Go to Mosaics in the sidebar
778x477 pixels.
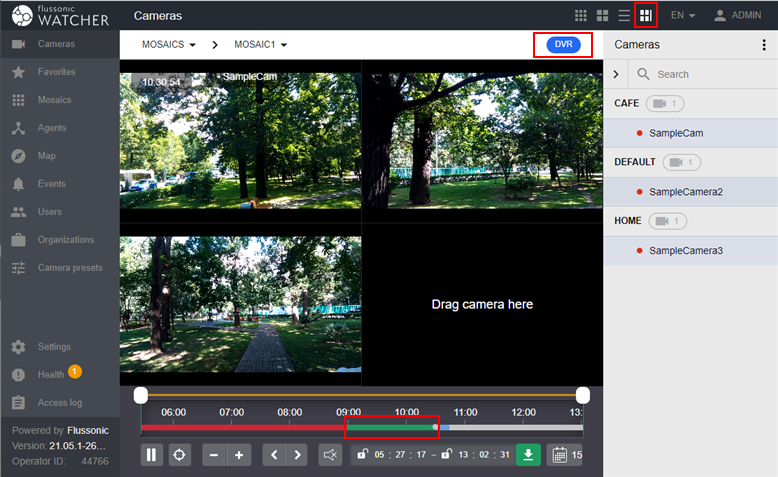pyautogui.click(x=60, y=100)
